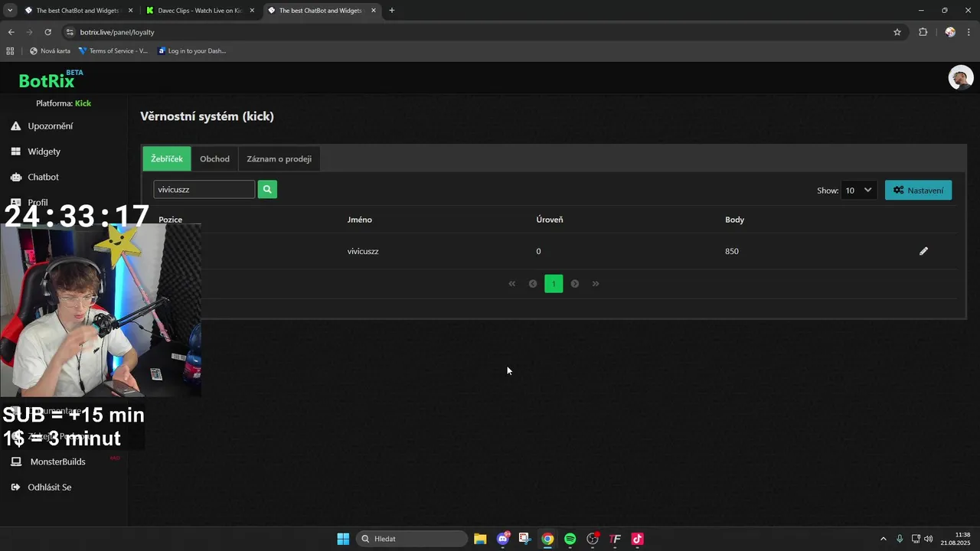
Task: Open the Chrome profile avatar
Action: point(950,32)
